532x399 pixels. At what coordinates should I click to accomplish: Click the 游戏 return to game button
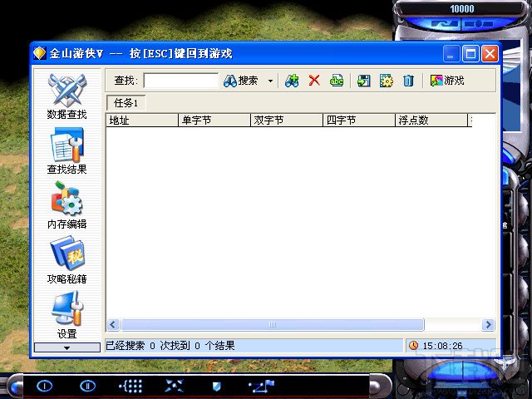[x=447, y=81]
